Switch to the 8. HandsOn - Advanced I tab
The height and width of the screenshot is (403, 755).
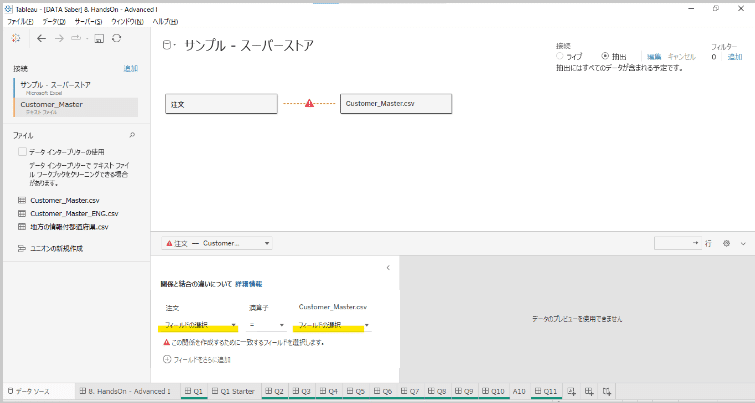point(125,391)
